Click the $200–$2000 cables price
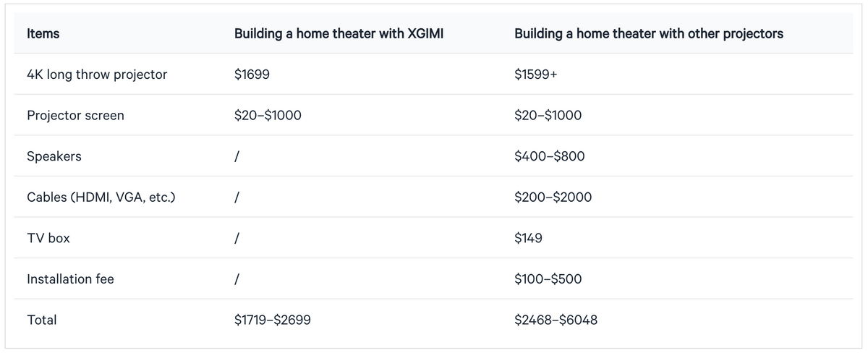The height and width of the screenshot is (353, 868). tap(553, 197)
